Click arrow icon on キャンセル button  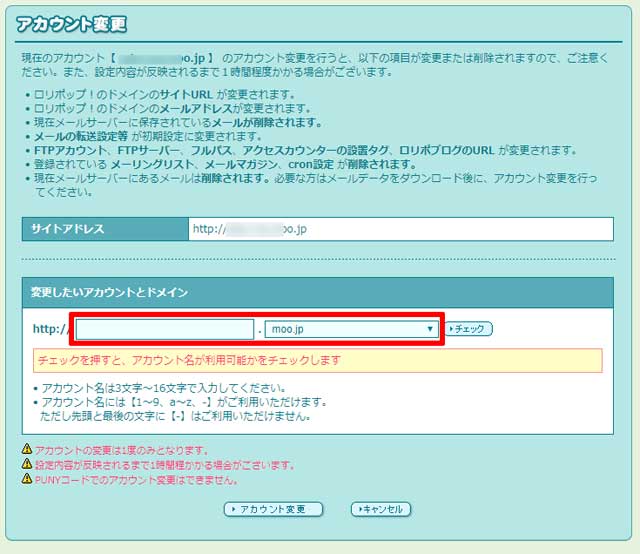(x=358, y=509)
